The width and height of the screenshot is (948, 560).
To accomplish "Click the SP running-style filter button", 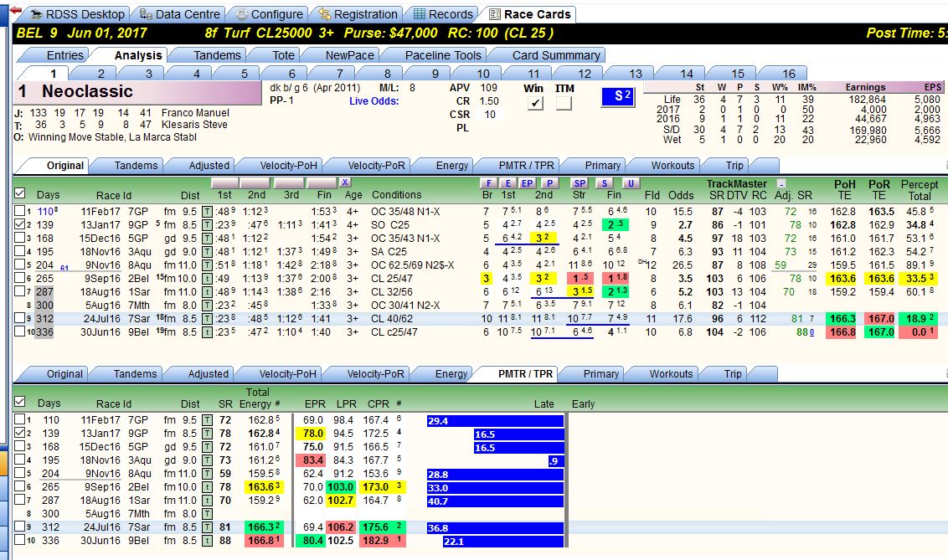I will click(580, 183).
